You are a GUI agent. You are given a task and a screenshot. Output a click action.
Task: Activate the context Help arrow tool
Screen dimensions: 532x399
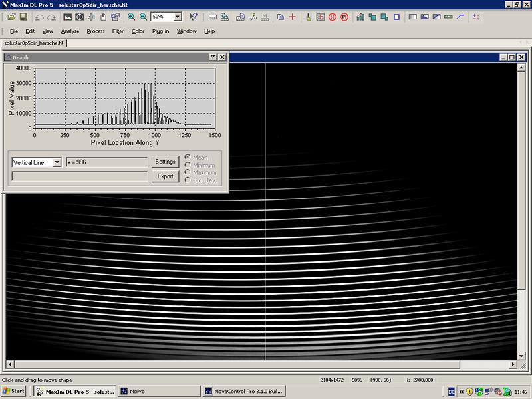(194, 17)
